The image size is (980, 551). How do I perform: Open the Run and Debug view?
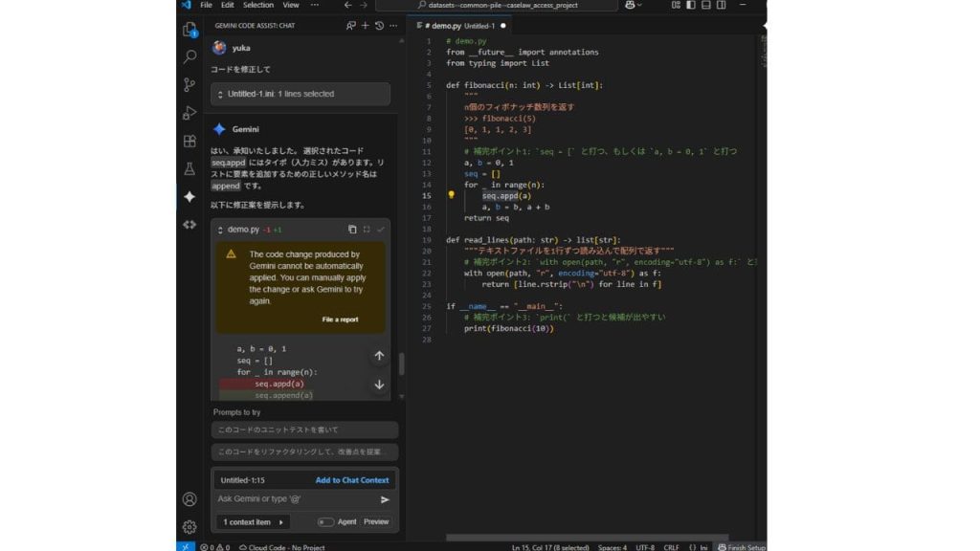pyautogui.click(x=189, y=113)
